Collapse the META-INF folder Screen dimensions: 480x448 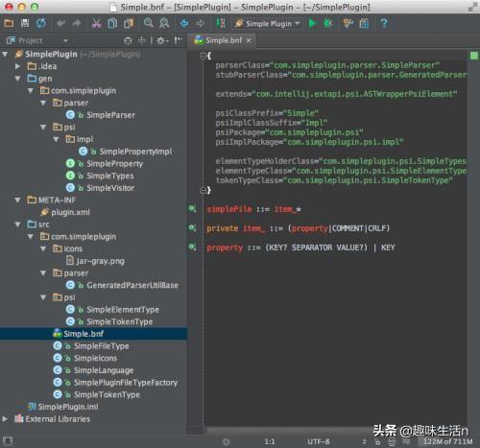click(18, 200)
